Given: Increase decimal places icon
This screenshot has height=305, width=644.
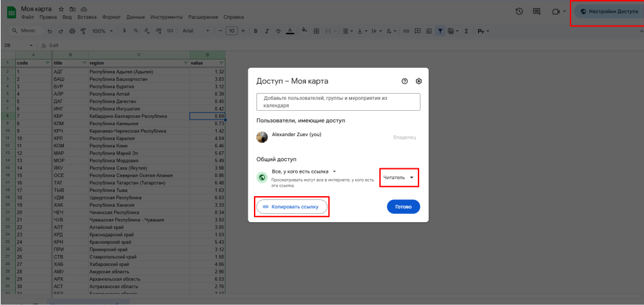Looking at the screenshot, I should click(x=158, y=31).
